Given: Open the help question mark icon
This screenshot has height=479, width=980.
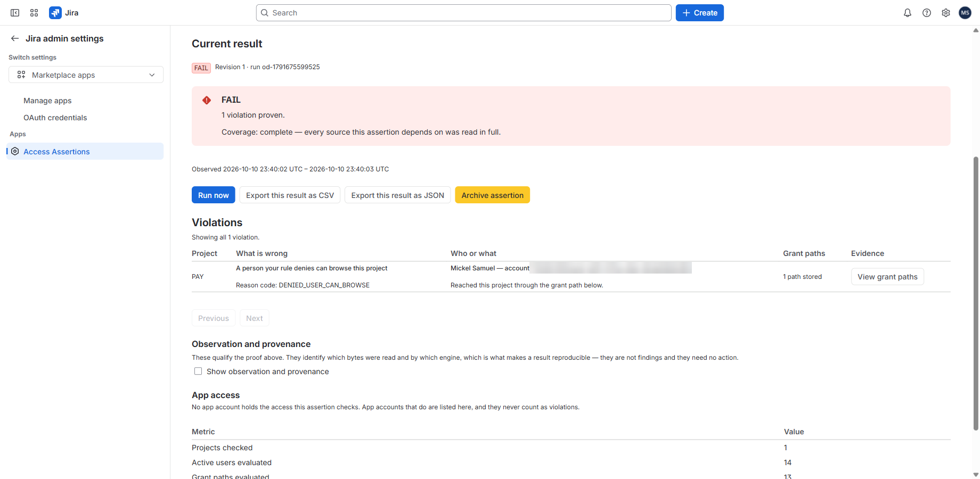Looking at the screenshot, I should pyautogui.click(x=927, y=13).
